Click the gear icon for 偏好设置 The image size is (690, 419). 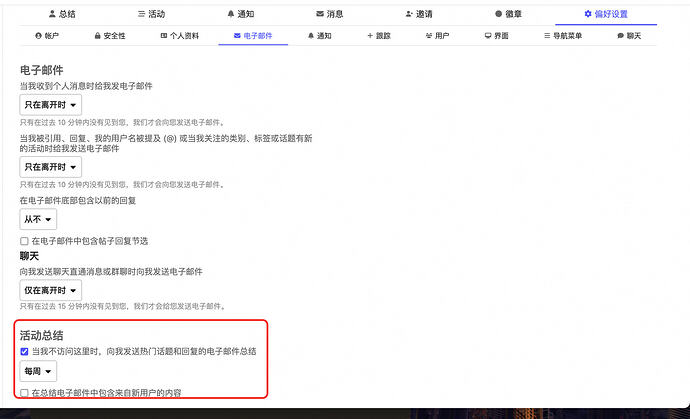coord(588,14)
